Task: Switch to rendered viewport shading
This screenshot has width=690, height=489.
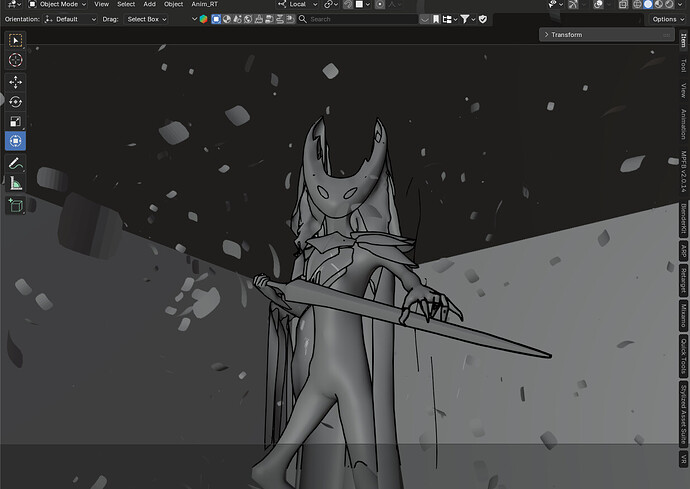Action: [669, 4]
